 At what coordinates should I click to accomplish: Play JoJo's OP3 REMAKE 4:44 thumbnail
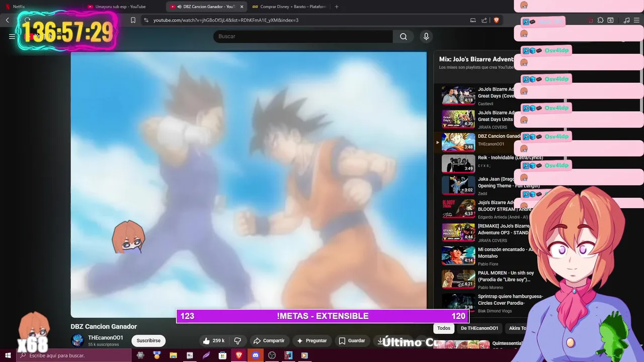tap(458, 232)
